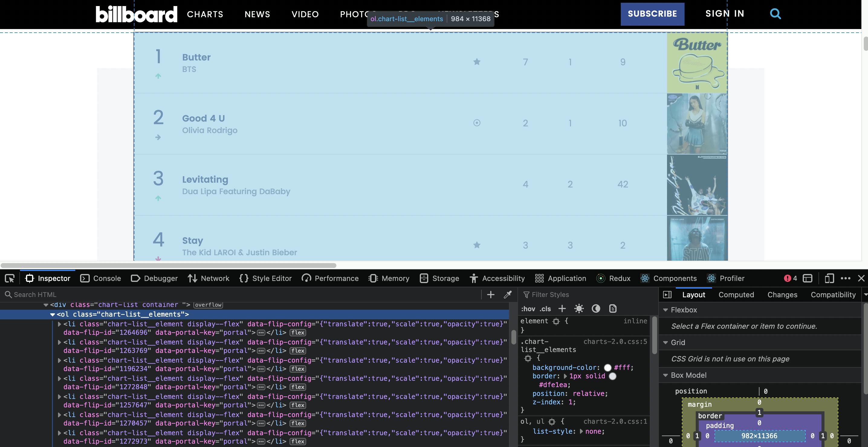Switch to the Changes sidebar tab
868x447 pixels.
782,295
